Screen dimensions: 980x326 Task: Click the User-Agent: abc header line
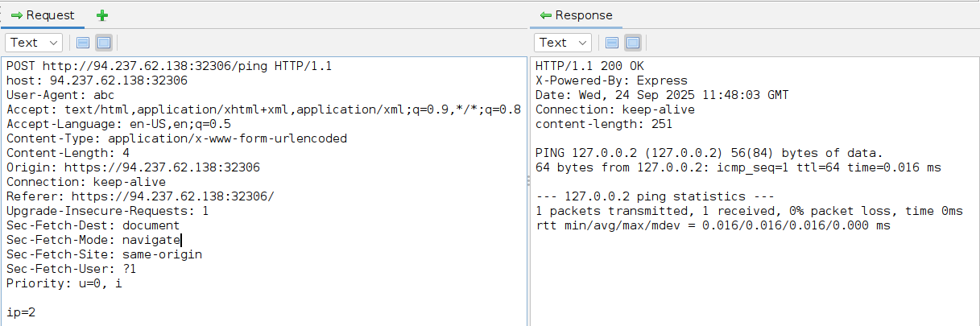[x=60, y=95]
